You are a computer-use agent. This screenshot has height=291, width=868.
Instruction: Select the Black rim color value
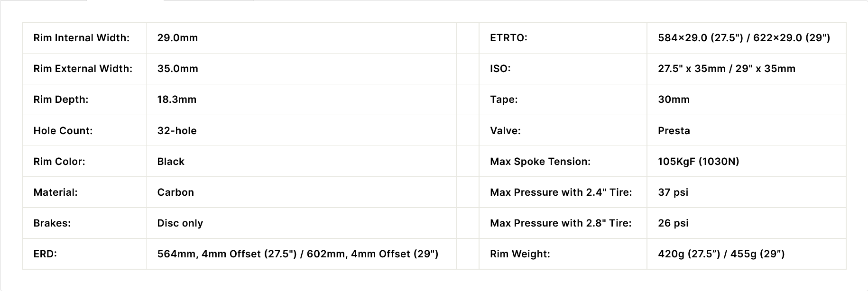tap(171, 162)
